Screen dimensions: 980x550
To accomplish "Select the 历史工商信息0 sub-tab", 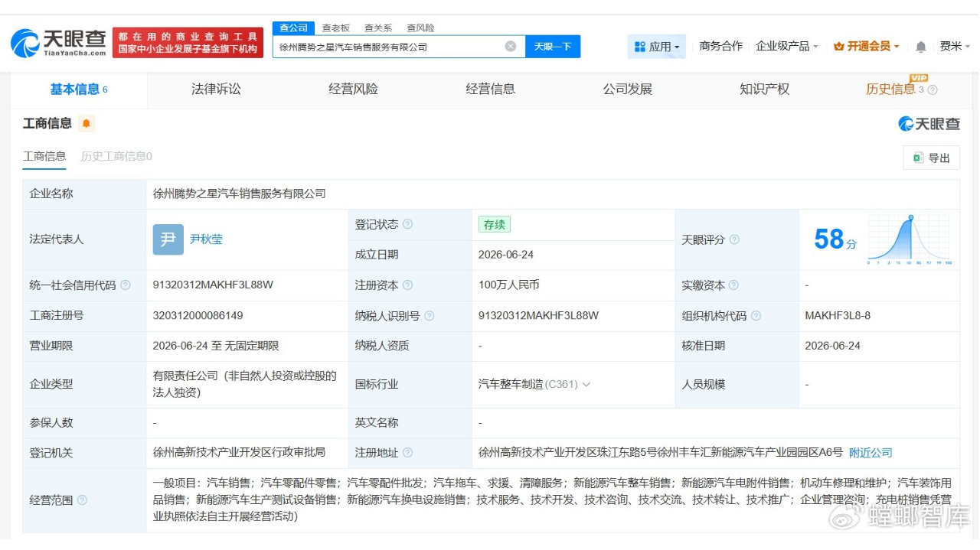I will pos(116,156).
